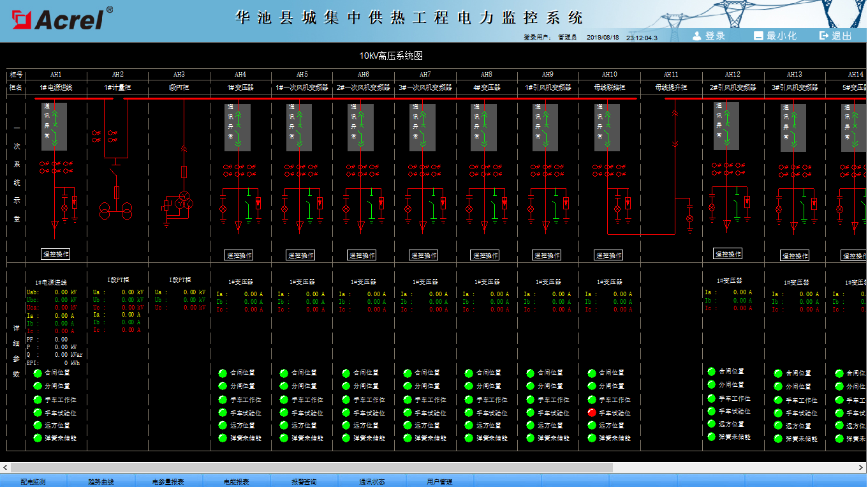Click 遥控操作 under AH4 1#变压器
This screenshot has width=868, height=487.
239,255
